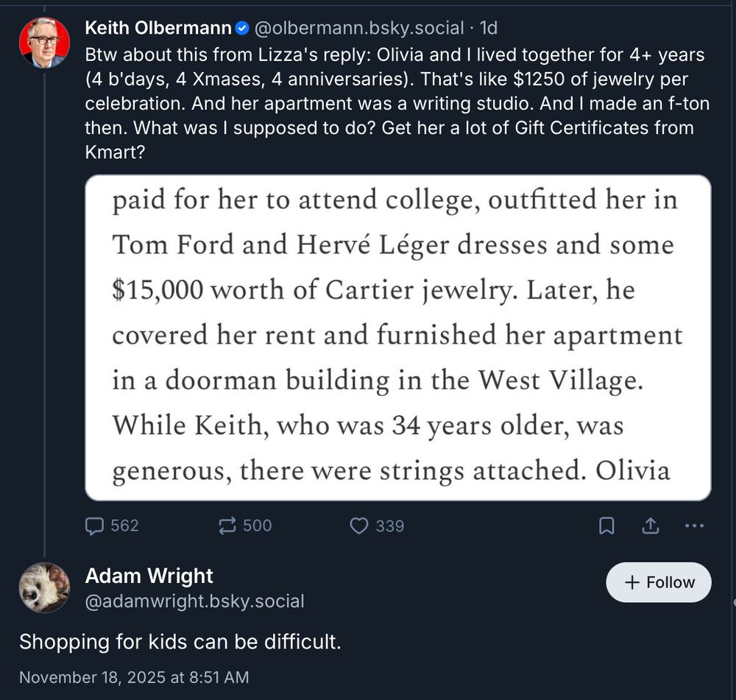Open Keith Olbermann's display name link
736x700 pixels.
[158, 28]
